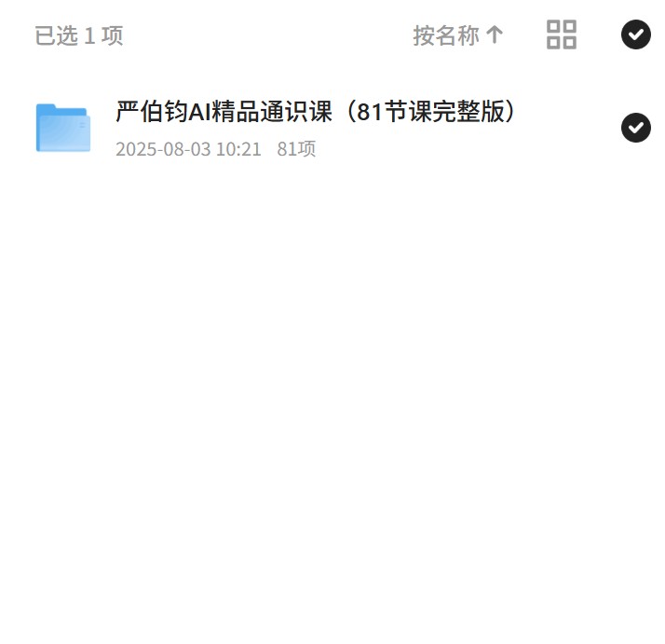Select the folder row's thumbnail
This screenshot has height=644, width=665.
coord(63,128)
